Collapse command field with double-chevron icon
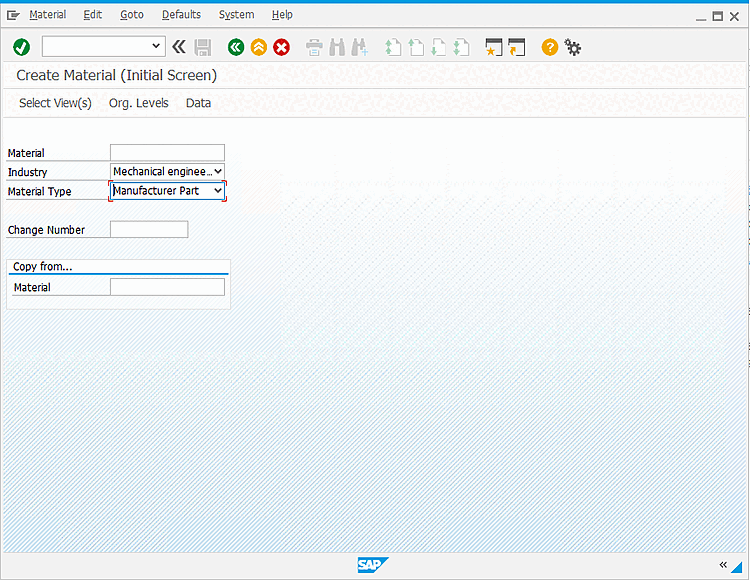Image resolution: width=750 pixels, height=580 pixels. [179, 47]
